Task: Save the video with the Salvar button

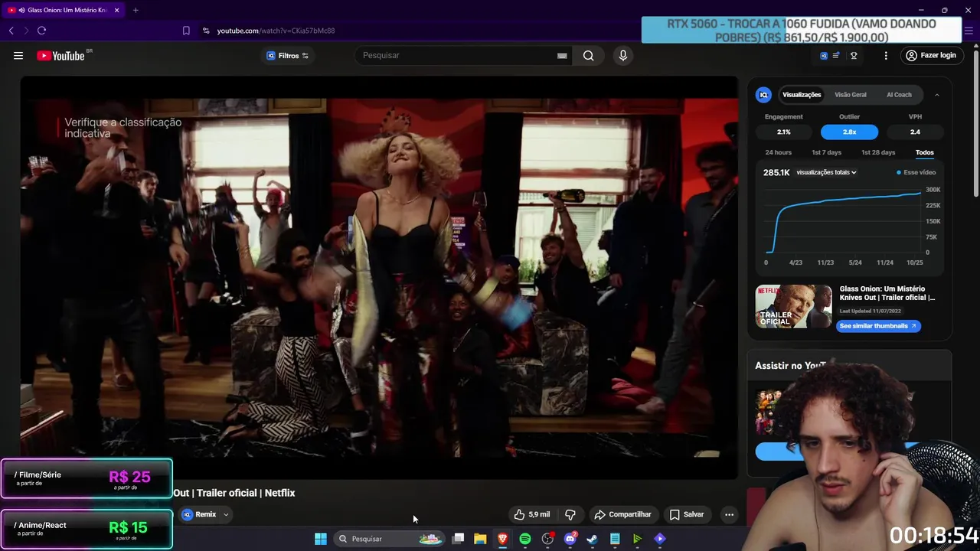Action: point(687,514)
